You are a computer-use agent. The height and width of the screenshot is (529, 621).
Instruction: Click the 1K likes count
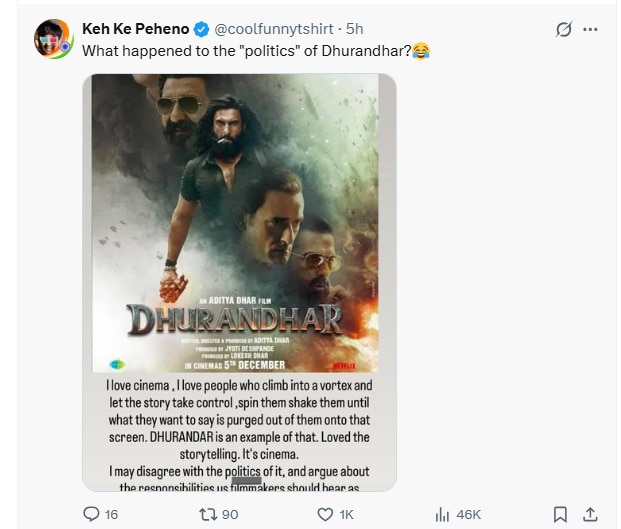[x=347, y=514]
